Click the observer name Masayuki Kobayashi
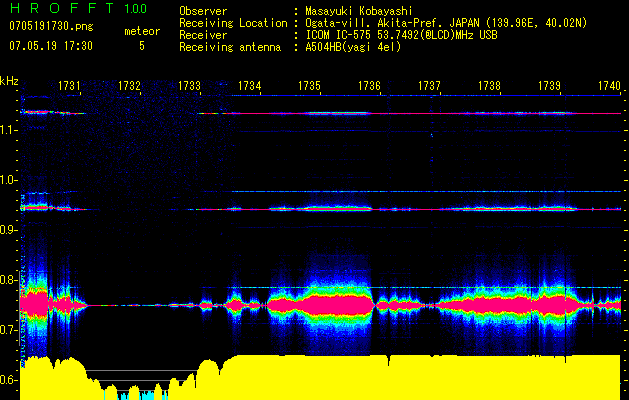 pyautogui.click(x=359, y=11)
